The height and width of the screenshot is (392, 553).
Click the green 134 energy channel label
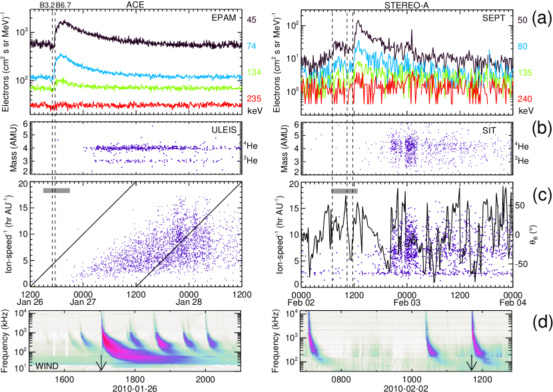tap(254, 73)
